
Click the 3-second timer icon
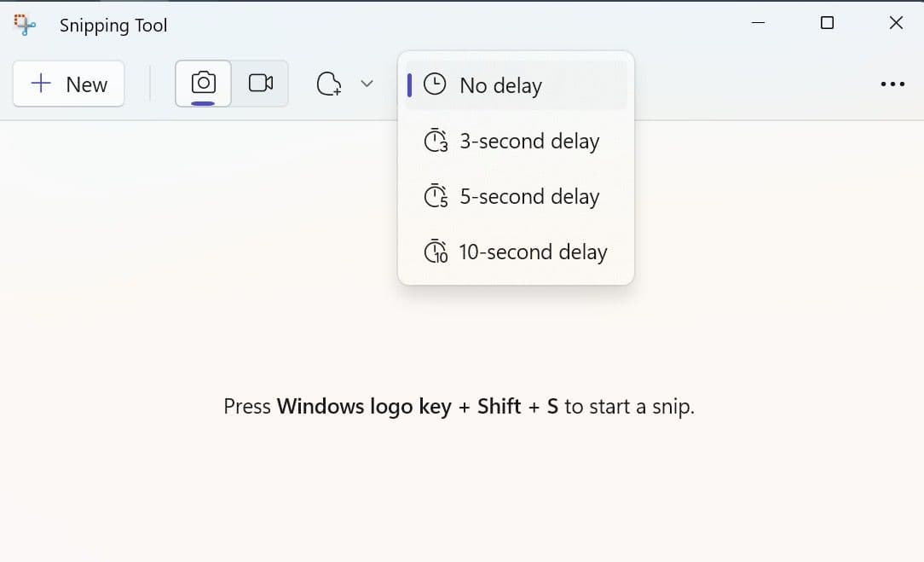pyautogui.click(x=436, y=141)
